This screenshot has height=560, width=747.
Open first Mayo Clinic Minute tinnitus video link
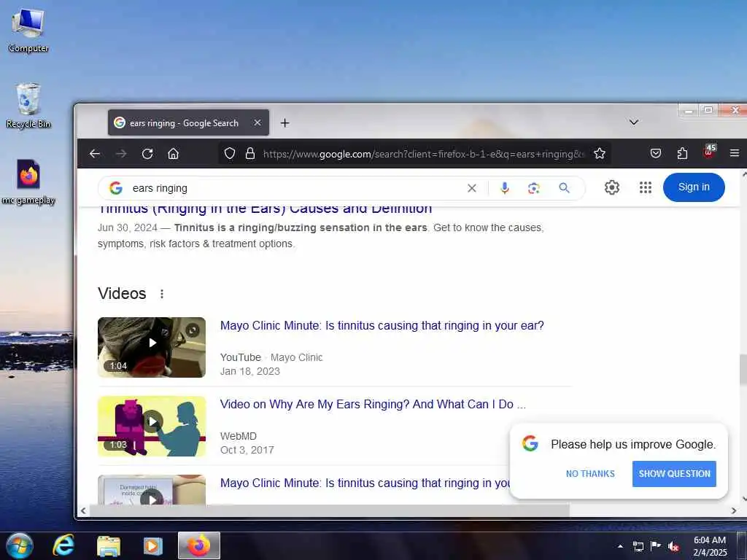click(382, 326)
